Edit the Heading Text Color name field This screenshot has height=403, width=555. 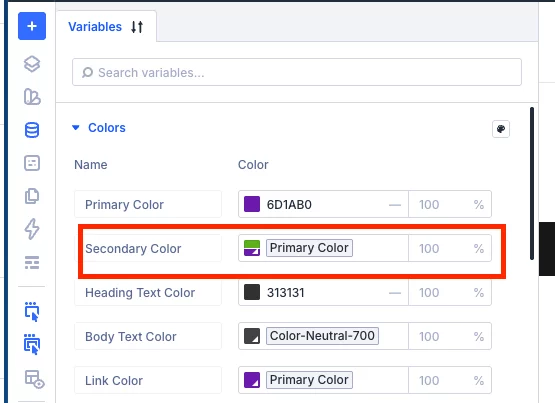pyautogui.click(x=148, y=293)
